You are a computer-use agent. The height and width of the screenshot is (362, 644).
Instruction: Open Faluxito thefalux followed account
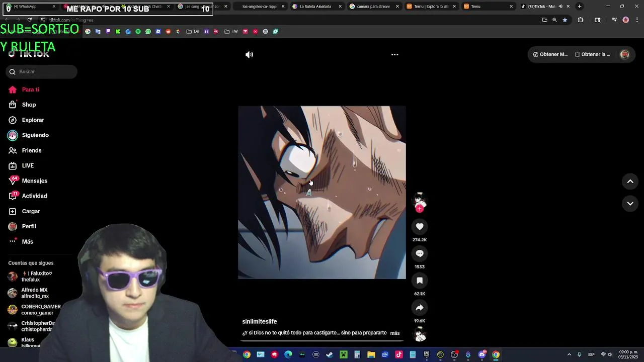(x=30, y=277)
